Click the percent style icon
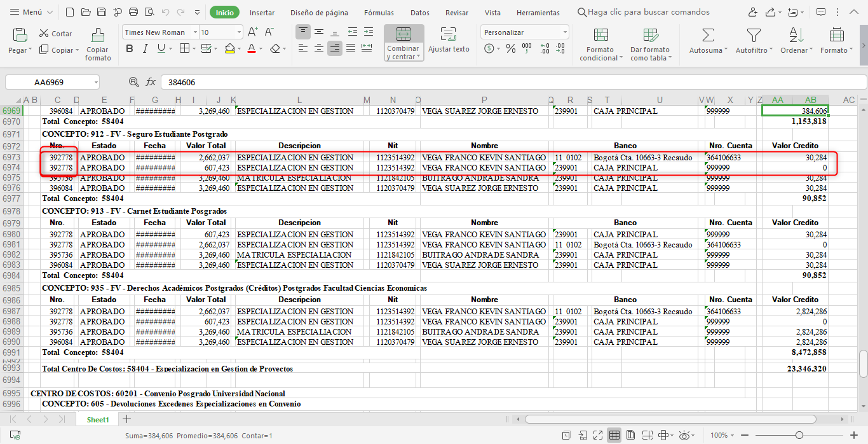The width and height of the screenshot is (868, 444). [510, 48]
